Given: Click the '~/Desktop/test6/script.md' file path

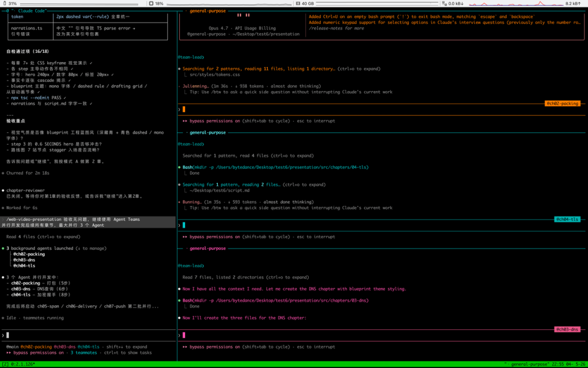Looking at the screenshot, I should tap(219, 190).
